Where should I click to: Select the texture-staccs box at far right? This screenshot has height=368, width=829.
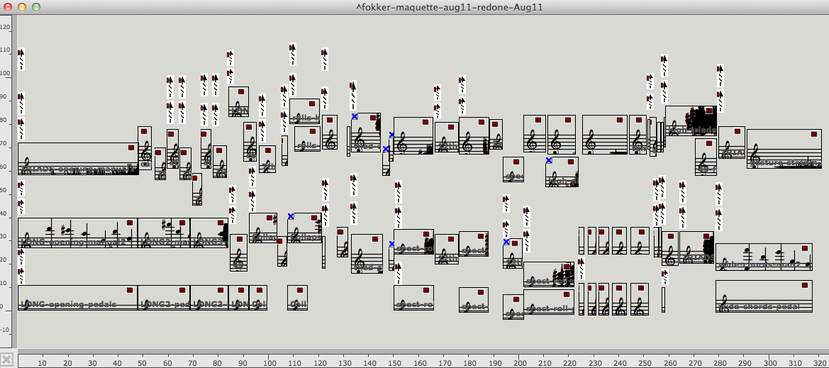[784, 149]
